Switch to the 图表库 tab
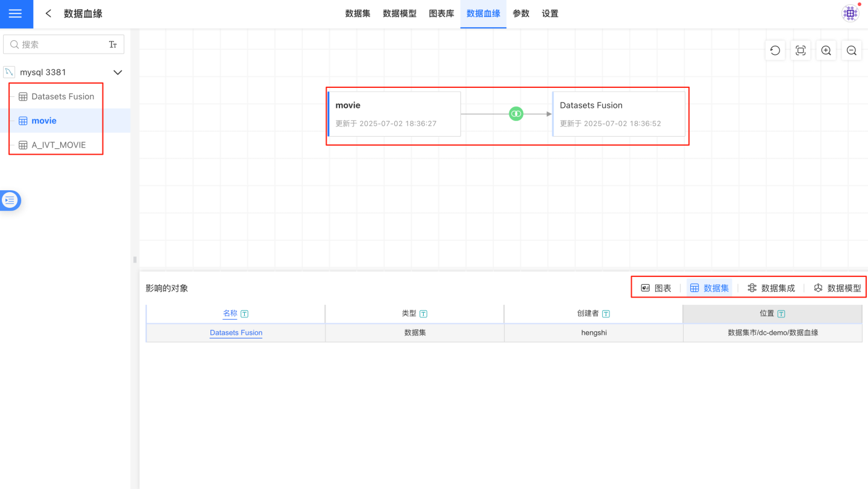868x489 pixels. tap(441, 13)
